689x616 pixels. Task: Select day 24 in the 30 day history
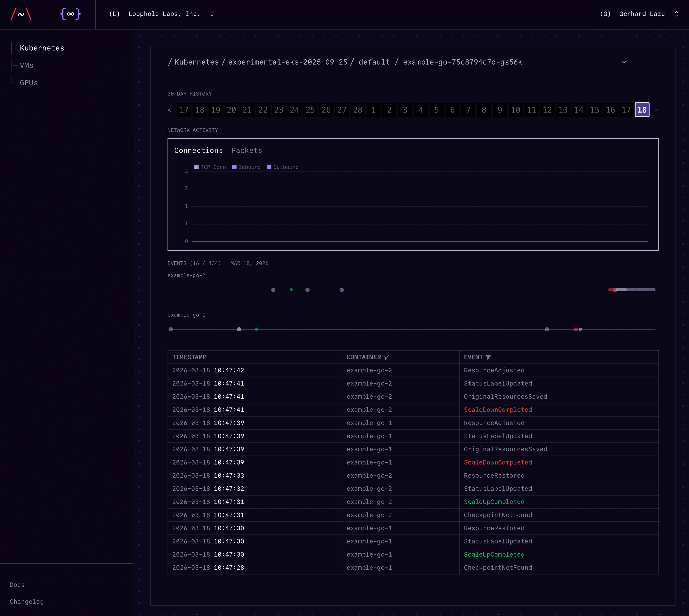294,110
